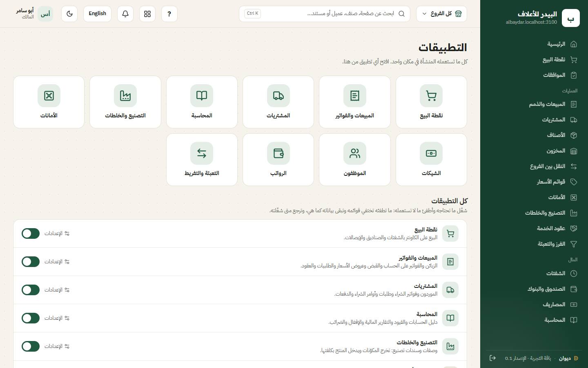Open the المشتريات truck app card
The width and height of the screenshot is (588, 368).
[278, 102]
